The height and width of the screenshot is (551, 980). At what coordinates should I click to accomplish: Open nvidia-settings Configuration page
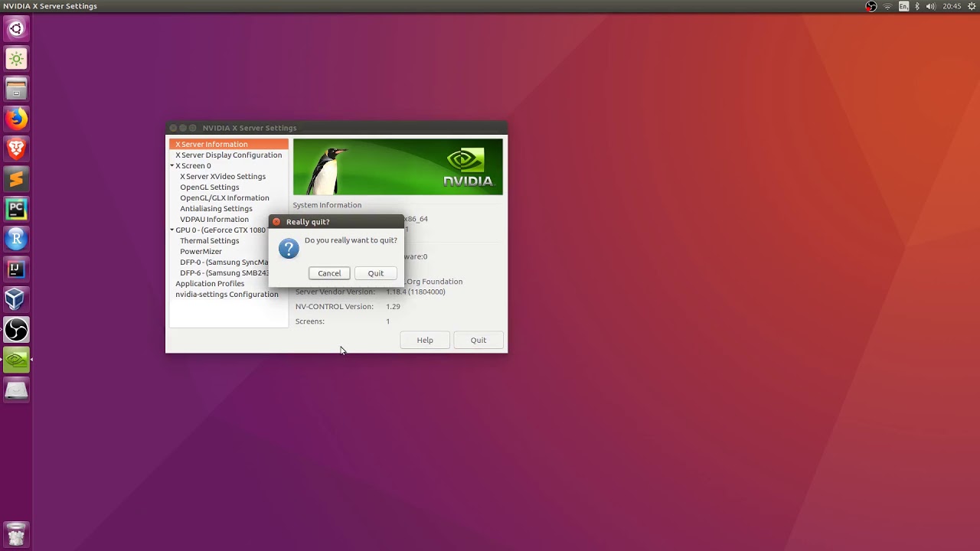[x=227, y=294]
